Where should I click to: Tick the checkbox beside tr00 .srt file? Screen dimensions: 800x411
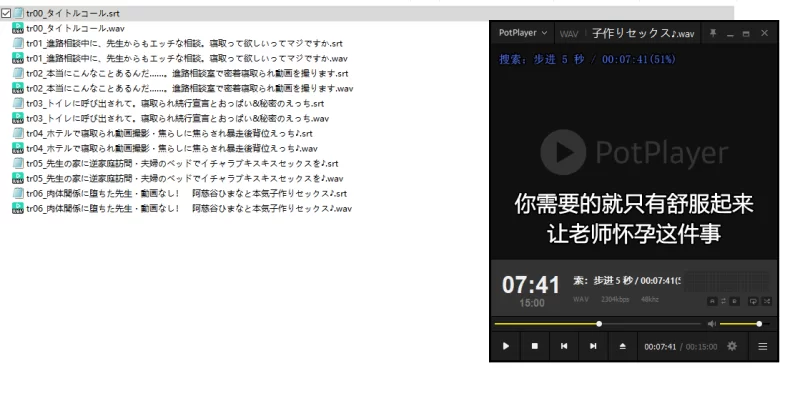(x=6, y=13)
